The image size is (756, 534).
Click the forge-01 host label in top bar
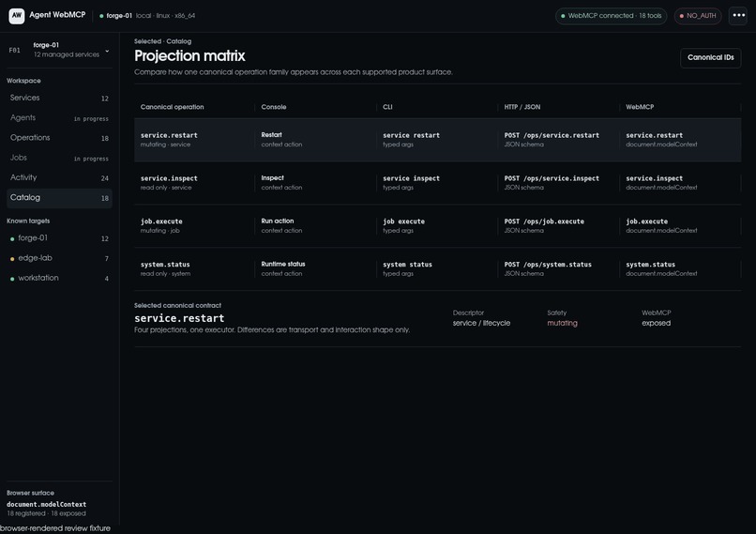(x=118, y=15)
